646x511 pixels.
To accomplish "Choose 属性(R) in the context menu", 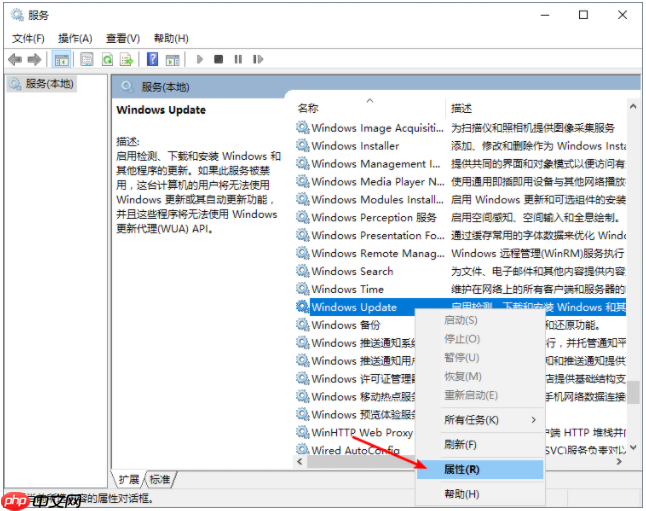I will pyautogui.click(x=480, y=469).
